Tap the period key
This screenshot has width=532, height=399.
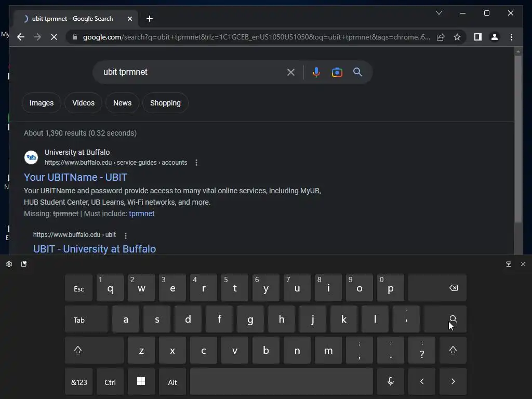pyautogui.click(x=391, y=351)
